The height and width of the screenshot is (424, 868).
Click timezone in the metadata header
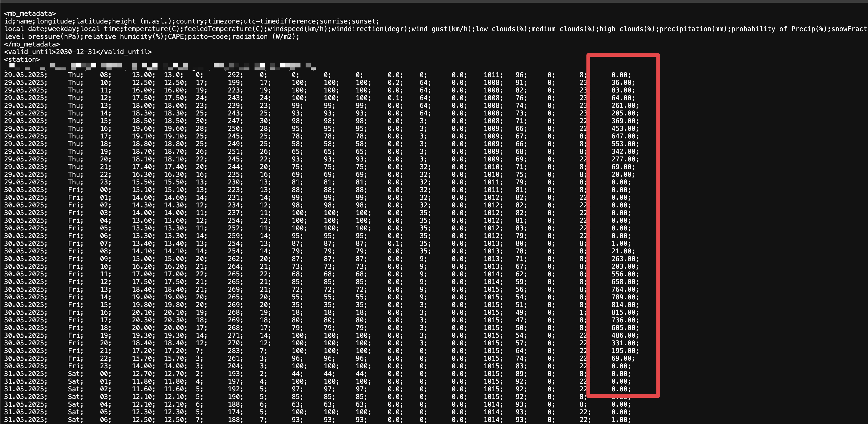coord(224,21)
